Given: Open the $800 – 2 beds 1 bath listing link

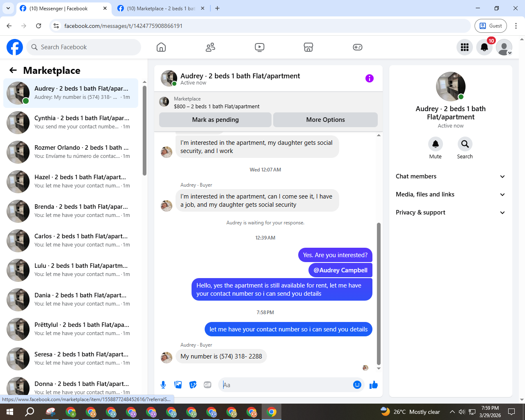Looking at the screenshot, I should (x=217, y=106).
